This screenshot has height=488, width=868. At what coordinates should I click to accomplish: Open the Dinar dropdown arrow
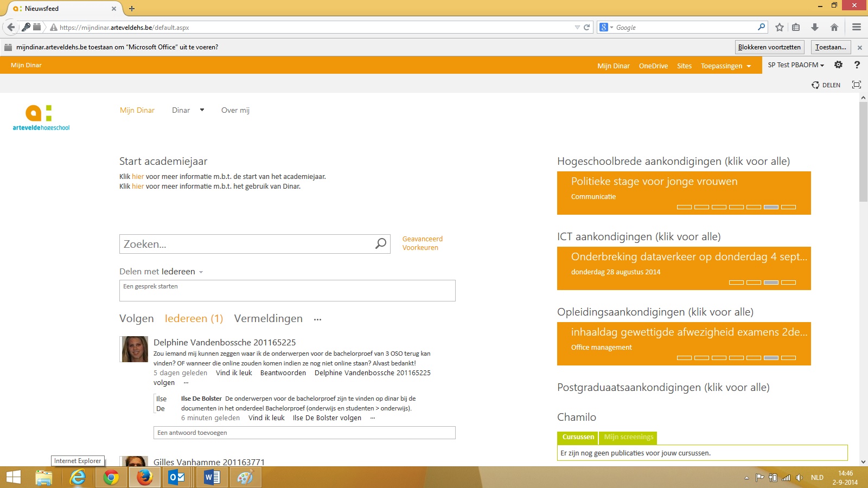pyautogui.click(x=201, y=110)
